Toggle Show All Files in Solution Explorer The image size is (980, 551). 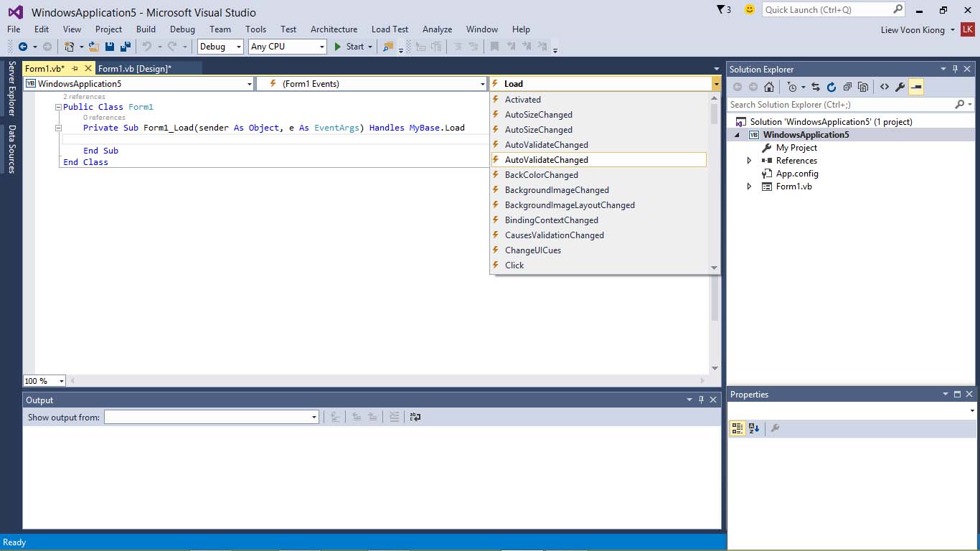tap(863, 87)
